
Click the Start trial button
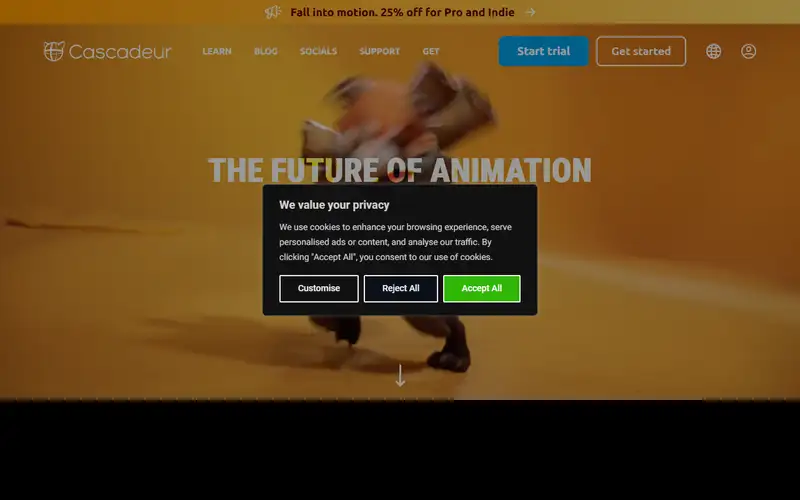(x=543, y=51)
